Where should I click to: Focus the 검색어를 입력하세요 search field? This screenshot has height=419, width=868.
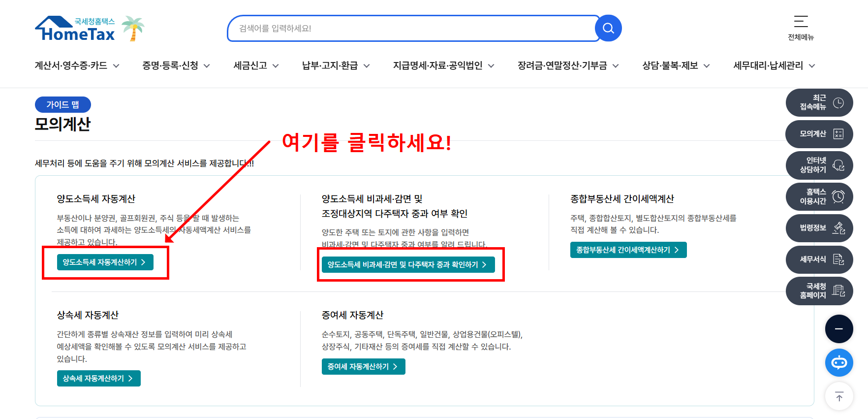click(413, 29)
